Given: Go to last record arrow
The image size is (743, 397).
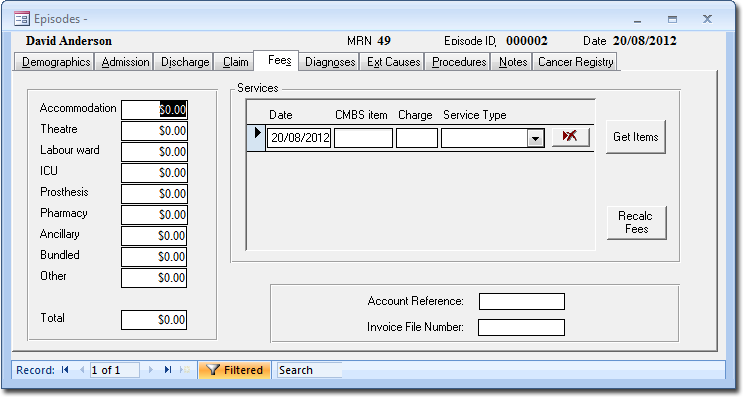Looking at the screenshot, I should tap(168, 370).
